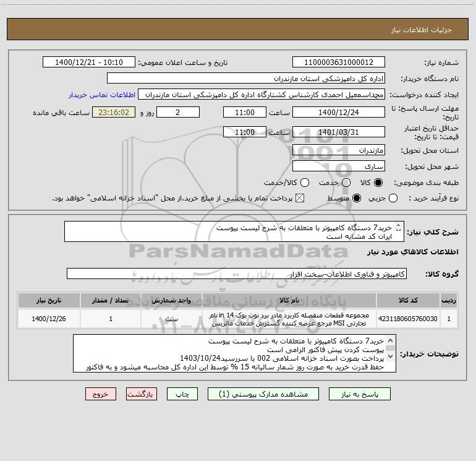This screenshot has width=476, height=461.
Task: Click the delivery province field 'مازندران'
Action: point(339,150)
